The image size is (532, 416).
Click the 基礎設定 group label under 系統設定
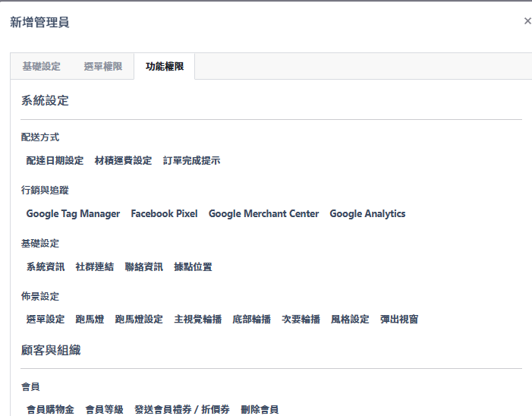(x=40, y=244)
